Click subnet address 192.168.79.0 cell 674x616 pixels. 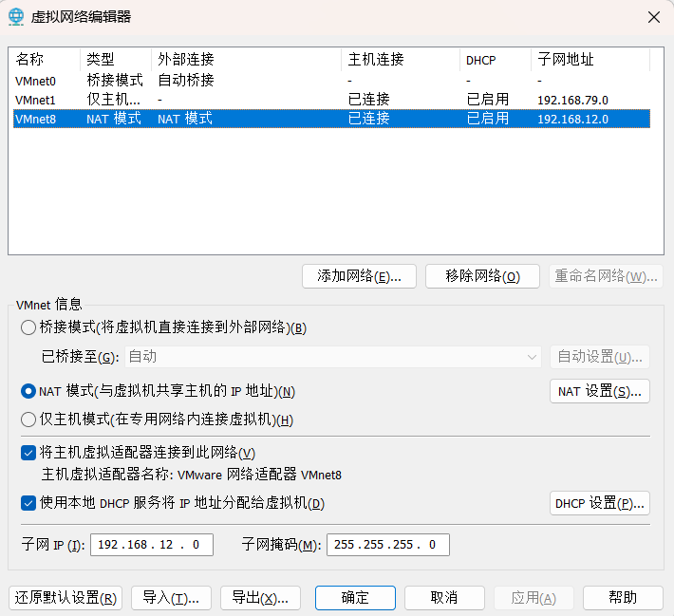(572, 101)
